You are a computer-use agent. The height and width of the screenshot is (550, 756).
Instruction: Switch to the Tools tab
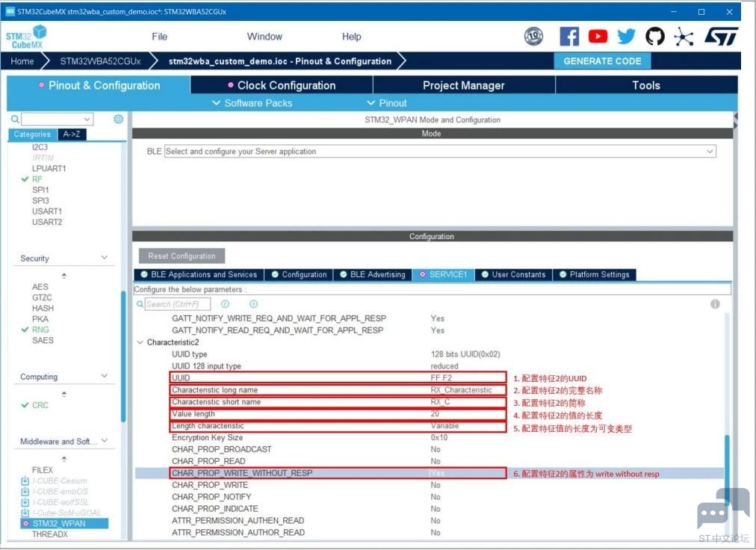coord(646,85)
